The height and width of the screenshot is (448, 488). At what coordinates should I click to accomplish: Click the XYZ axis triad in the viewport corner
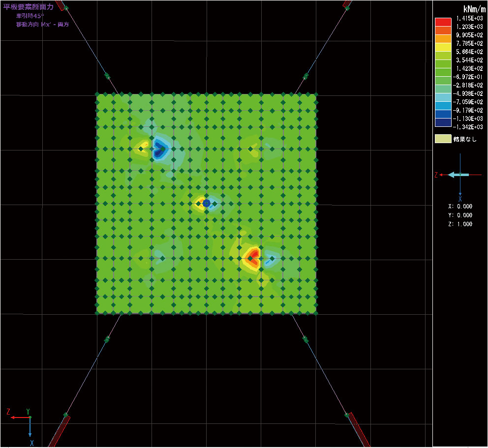(22, 427)
